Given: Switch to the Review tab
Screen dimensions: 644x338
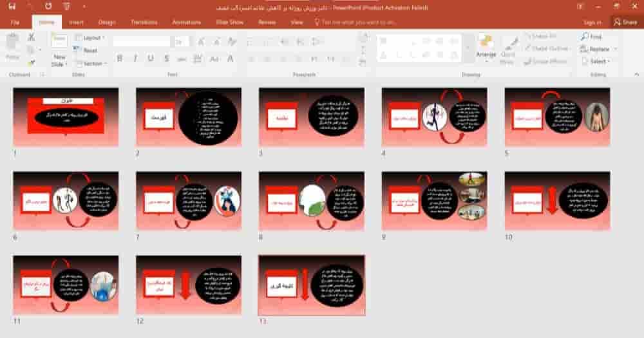Looking at the screenshot, I should coord(267,22).
